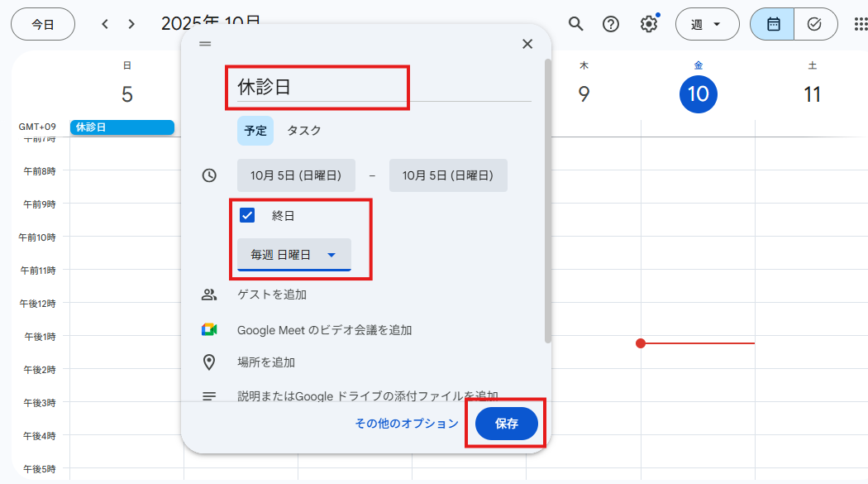Screen dimensions: 868x484
Task: Open the Google apps grid
Action: (x=861, y=24)
